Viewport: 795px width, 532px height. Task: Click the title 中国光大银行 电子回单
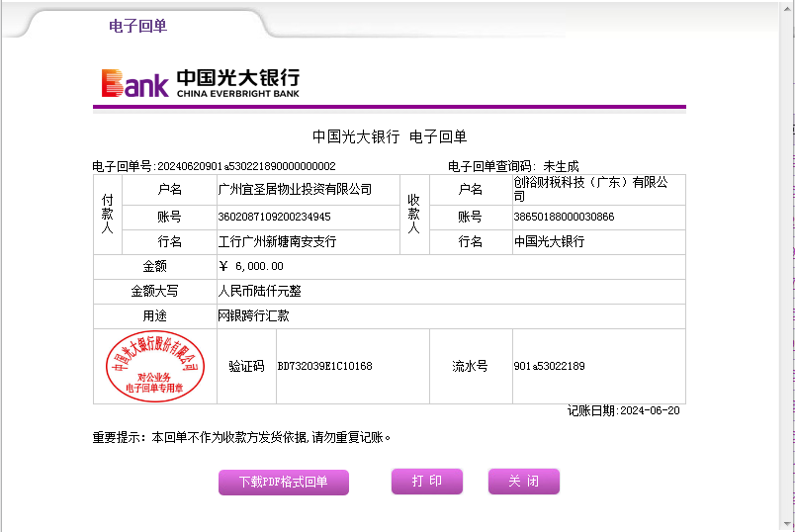coord(390,136)
